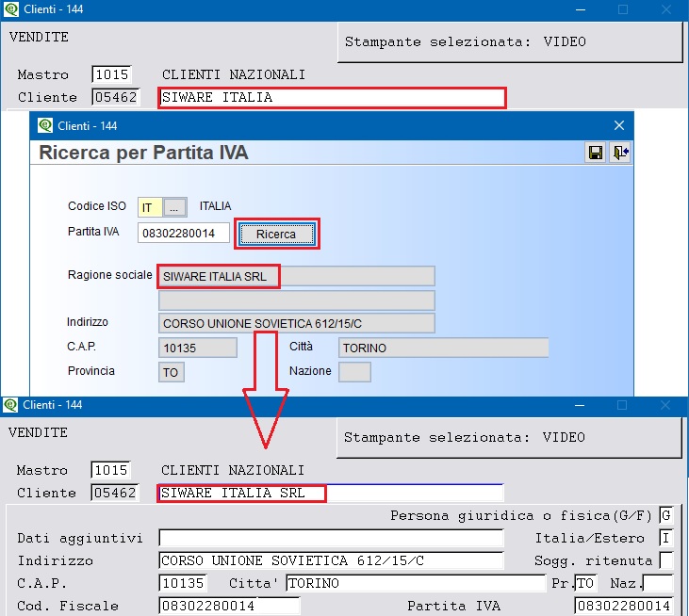Screen dimensions: 689x616
Task: Click the exit door icon in the Ricerca dialog
Action: pos(620,153)
